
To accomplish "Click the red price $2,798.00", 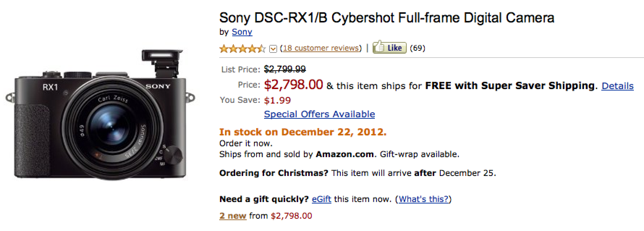I will coord(293,85).
